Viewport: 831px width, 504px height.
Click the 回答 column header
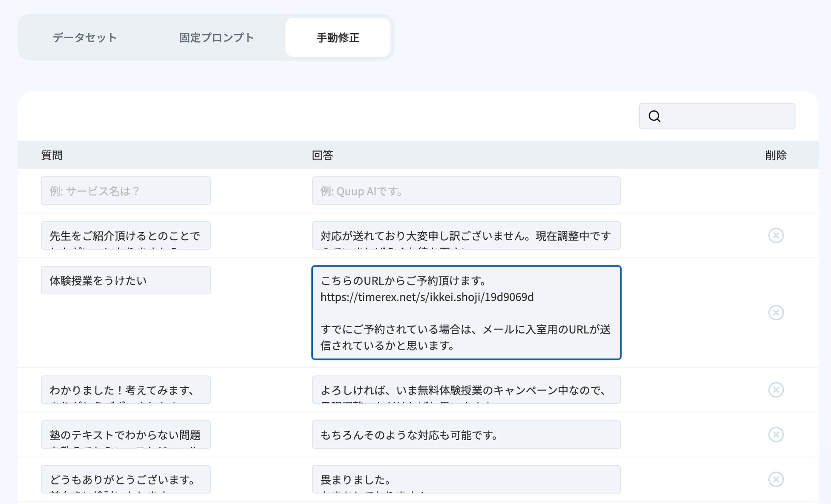pos(322,155)
